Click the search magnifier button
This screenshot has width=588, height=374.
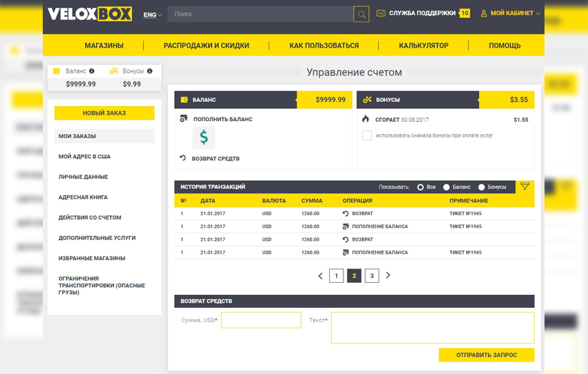click(x=361, y=14)
